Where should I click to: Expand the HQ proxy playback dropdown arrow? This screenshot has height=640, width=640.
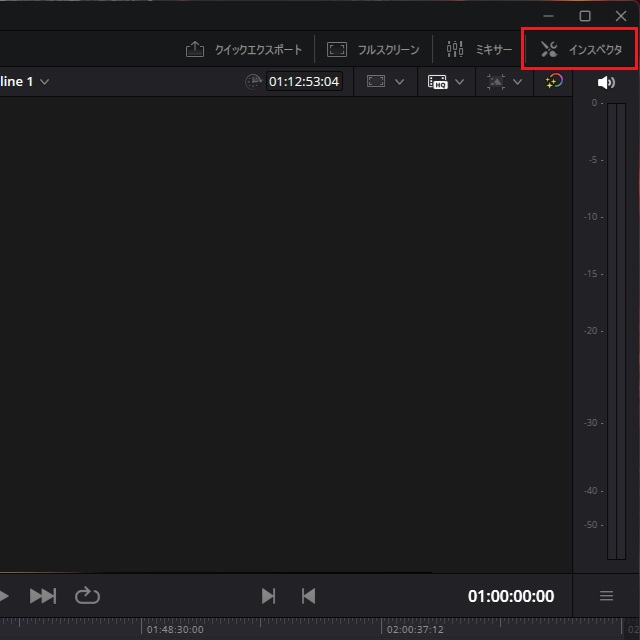coord(460,82)
